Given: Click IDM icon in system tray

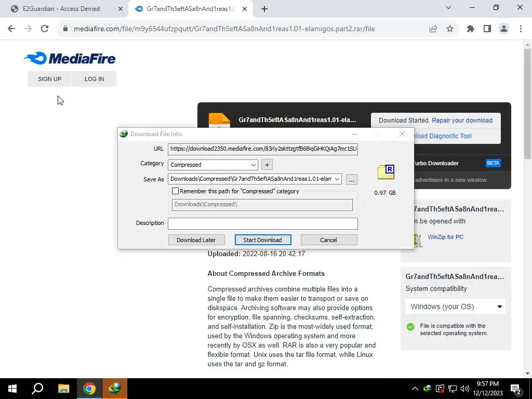Looking at the screenshot, I should tap(428, 389).
